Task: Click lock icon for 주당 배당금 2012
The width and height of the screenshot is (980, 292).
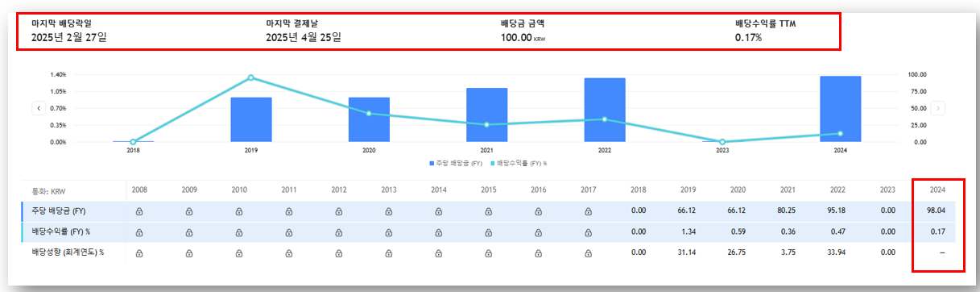Action: [338, 212]
